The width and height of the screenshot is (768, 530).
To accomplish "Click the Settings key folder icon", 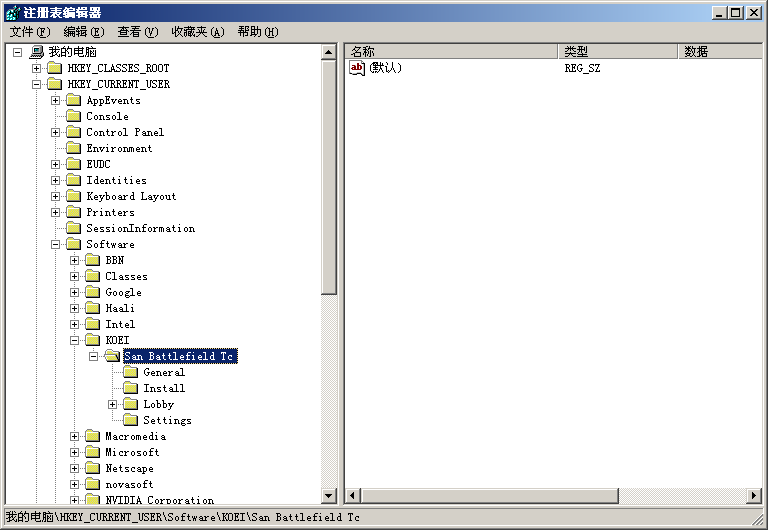I will [x=130, y=420].
